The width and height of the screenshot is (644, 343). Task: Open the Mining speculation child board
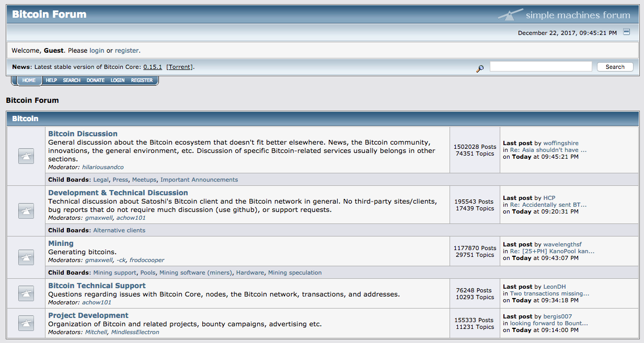(295, 273)
